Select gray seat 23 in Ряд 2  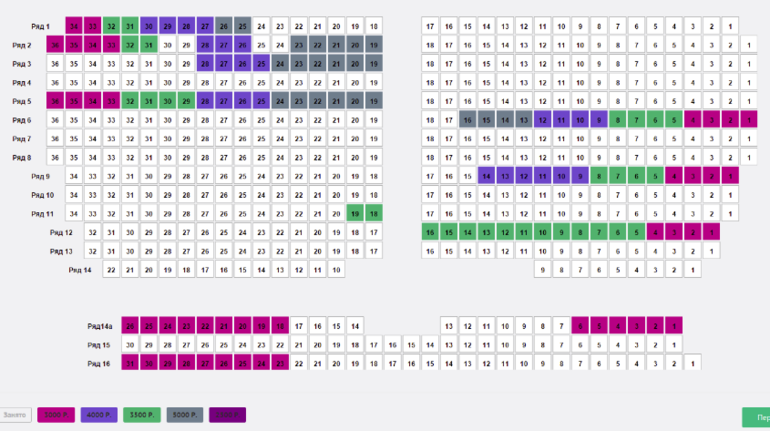tap(298, 45)
